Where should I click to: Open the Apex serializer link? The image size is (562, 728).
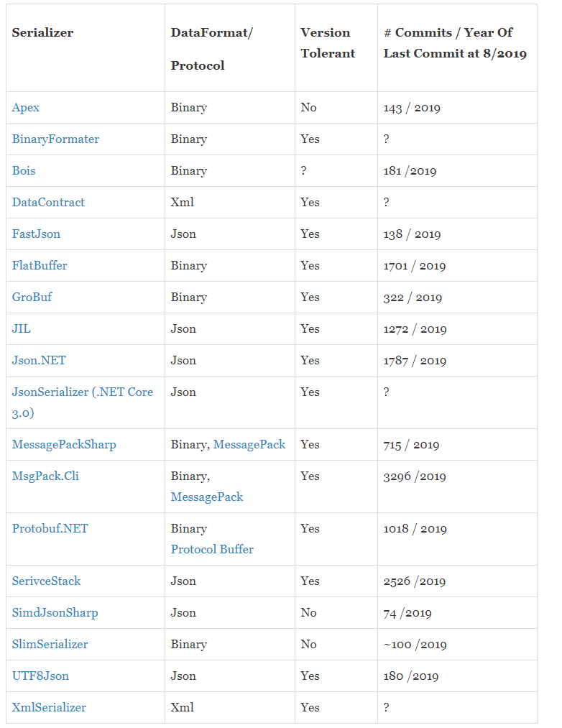[x=26, y=108]
